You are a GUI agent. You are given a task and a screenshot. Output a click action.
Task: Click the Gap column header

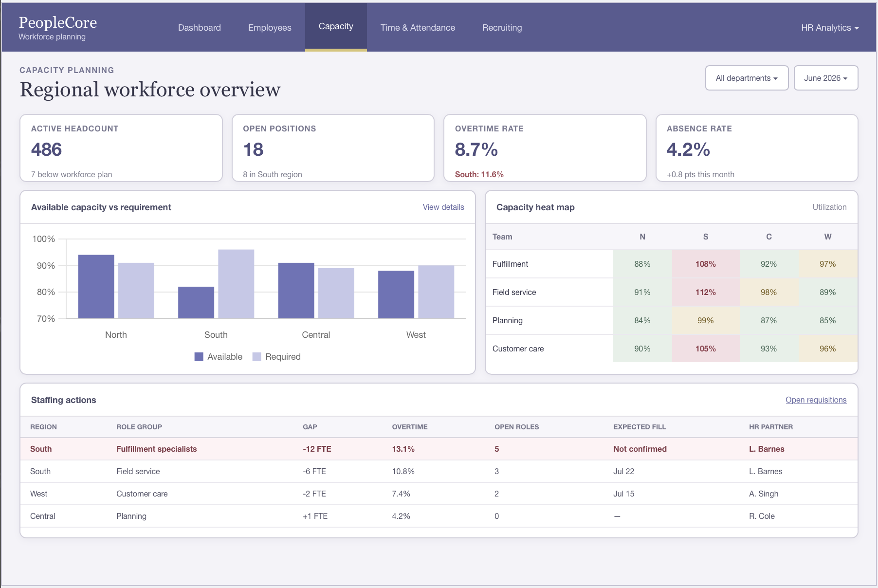pyautogui.click(x=310, y=427)
